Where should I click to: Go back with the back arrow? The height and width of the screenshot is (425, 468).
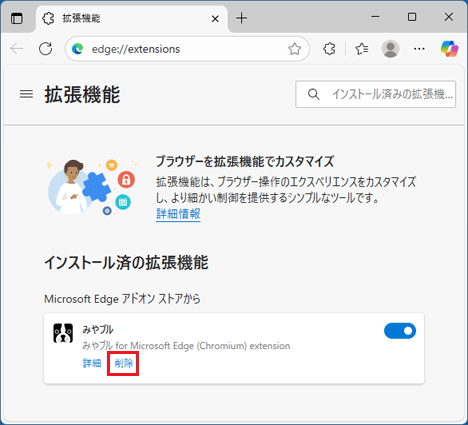pyautogui.click(x=17, y=49)
